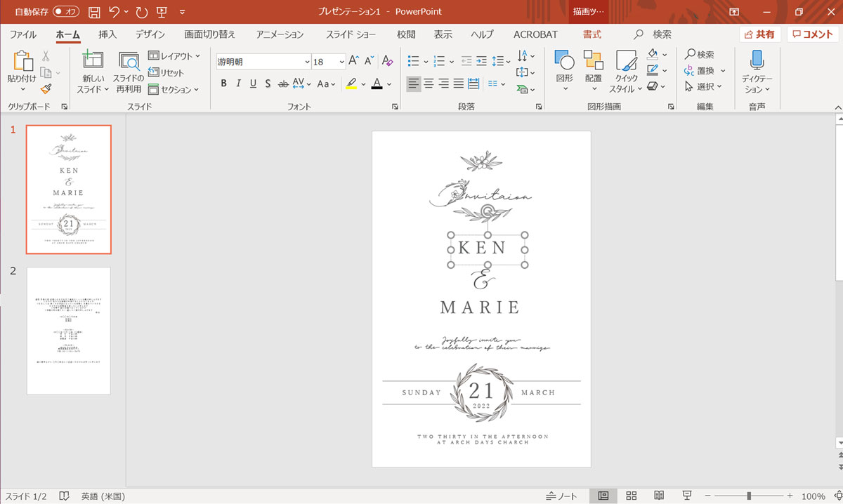This screenshot has height=504, width=843.
Task: Open the font size dropdown
Action: point(341,62)
